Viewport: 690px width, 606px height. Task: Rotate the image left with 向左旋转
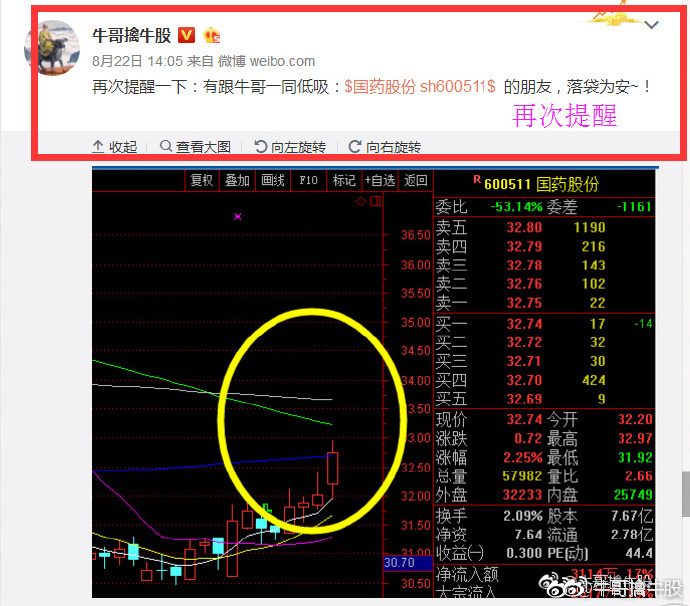(x=290, y=147)
